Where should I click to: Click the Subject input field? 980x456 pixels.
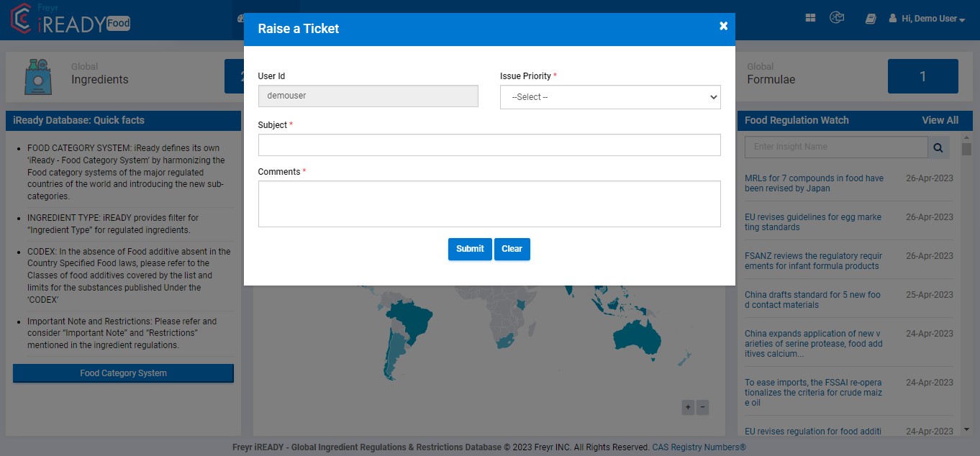pos(489,145)
